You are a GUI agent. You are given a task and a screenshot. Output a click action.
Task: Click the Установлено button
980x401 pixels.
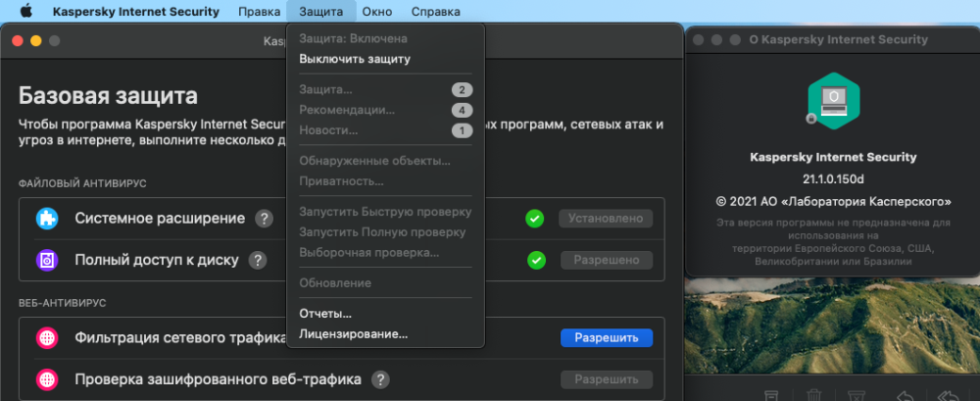pos(607,219)
